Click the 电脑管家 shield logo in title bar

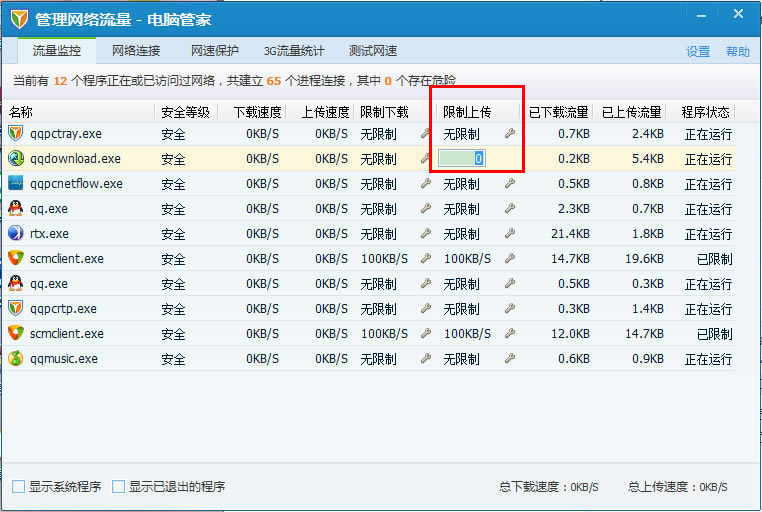[19, 19]
